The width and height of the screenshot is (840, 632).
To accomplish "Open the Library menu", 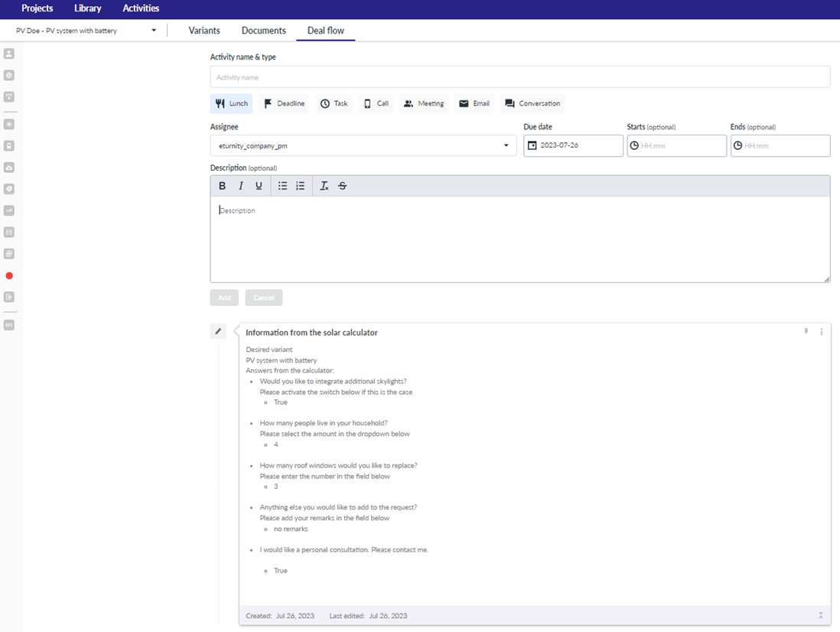I will pos(88,8).
